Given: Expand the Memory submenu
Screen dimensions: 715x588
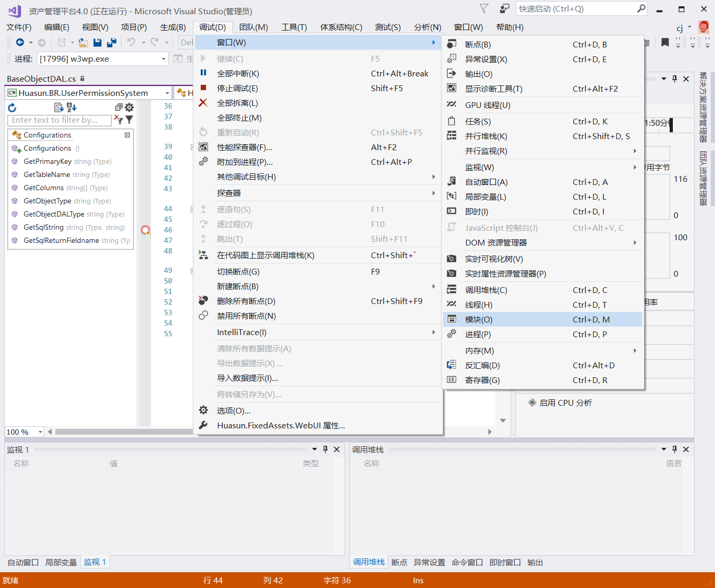Looking at the screenshot, I should (635, 350).
